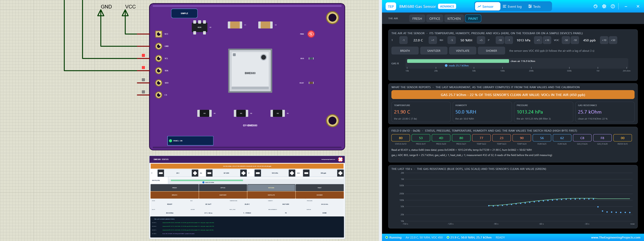Viewport: 644px width, 241px height.
Task: Raise humidity by +5 in the sensor toolbar
Action: pos(481,40)
